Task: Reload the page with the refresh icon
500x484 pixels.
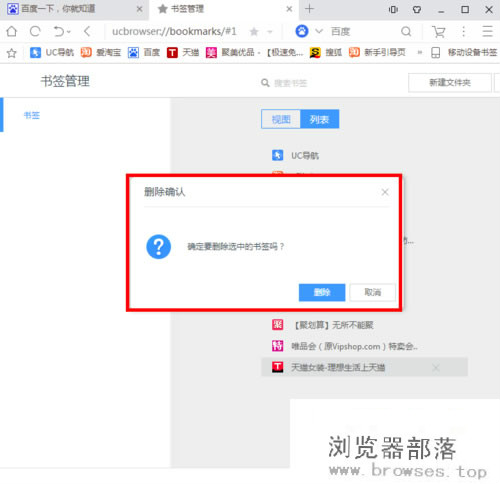Action: tap(35, 31)
